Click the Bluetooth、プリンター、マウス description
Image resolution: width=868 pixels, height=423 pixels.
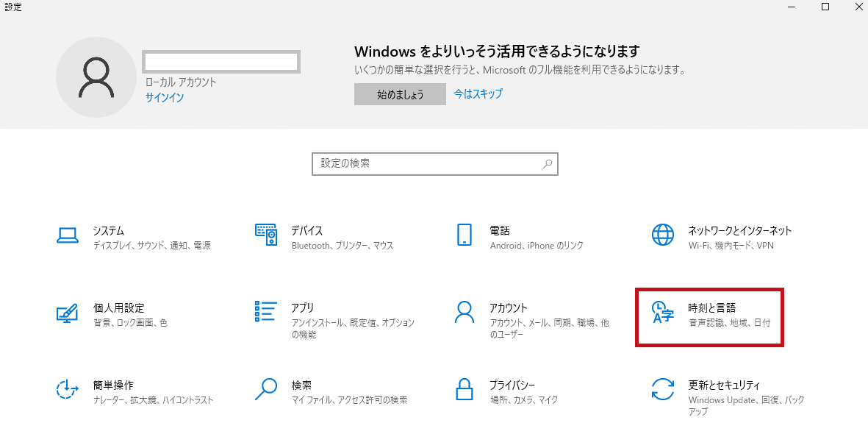point(342,246)
